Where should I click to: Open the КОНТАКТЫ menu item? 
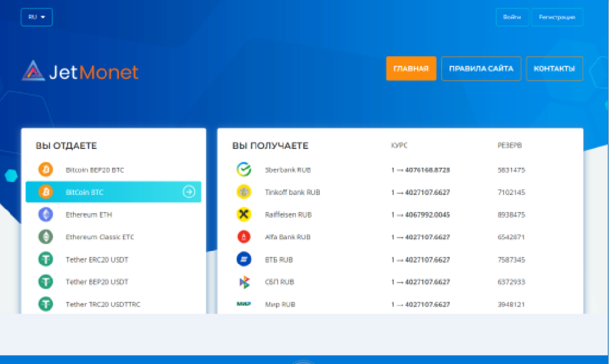[554, 69]
